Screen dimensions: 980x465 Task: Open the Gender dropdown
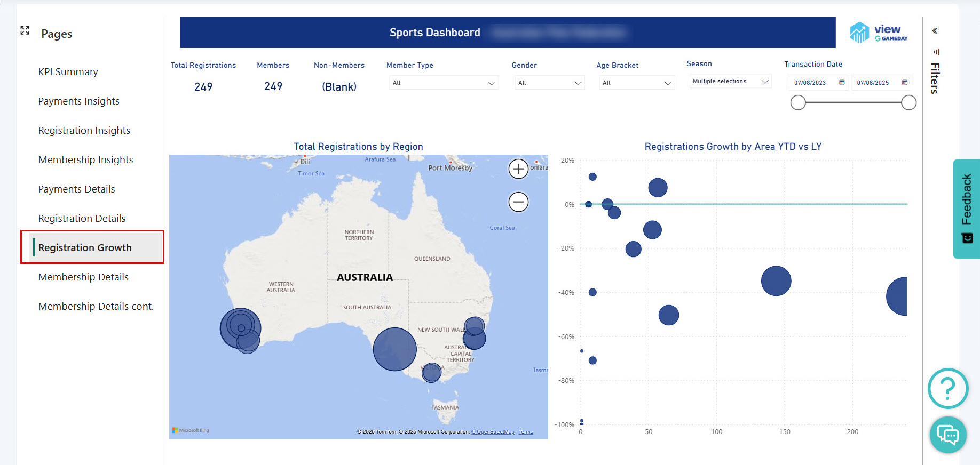549,83
